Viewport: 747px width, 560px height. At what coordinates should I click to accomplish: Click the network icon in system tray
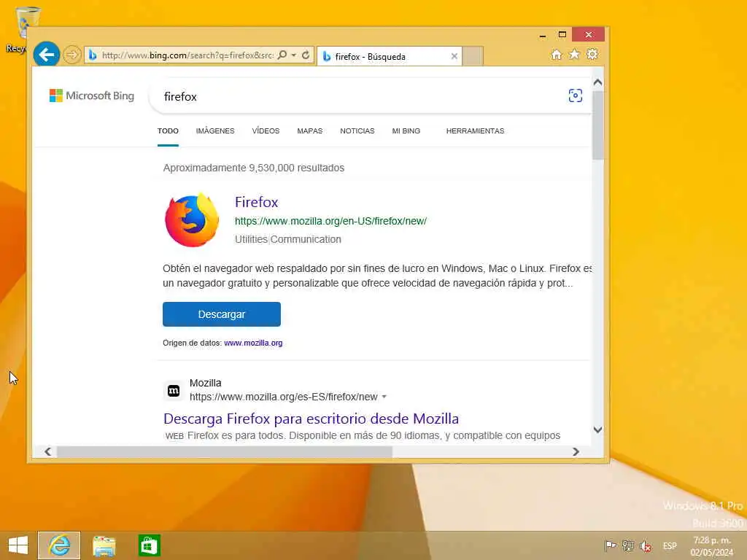pos(628,545)
